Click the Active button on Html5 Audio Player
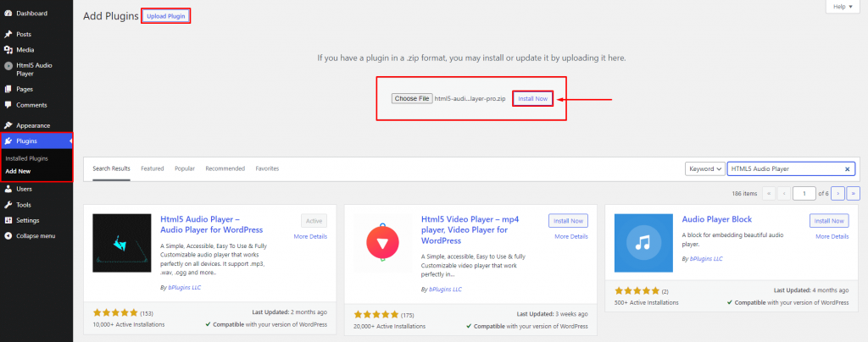 314,220
